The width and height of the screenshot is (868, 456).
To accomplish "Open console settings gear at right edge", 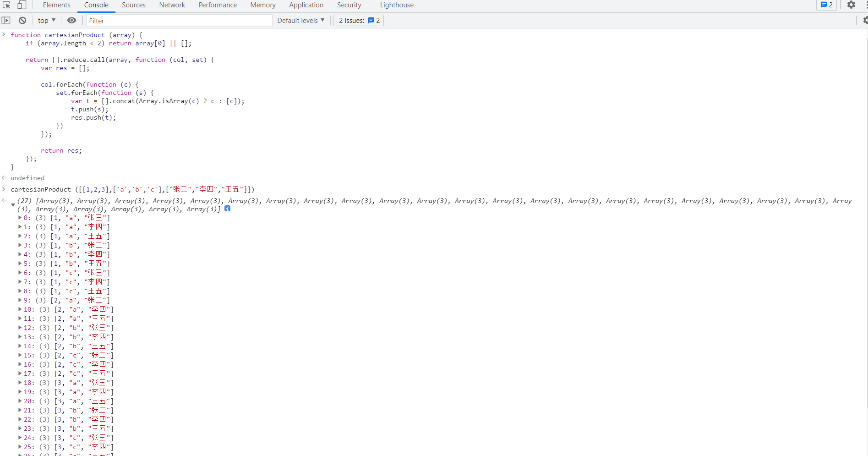I will coord(865,21).
